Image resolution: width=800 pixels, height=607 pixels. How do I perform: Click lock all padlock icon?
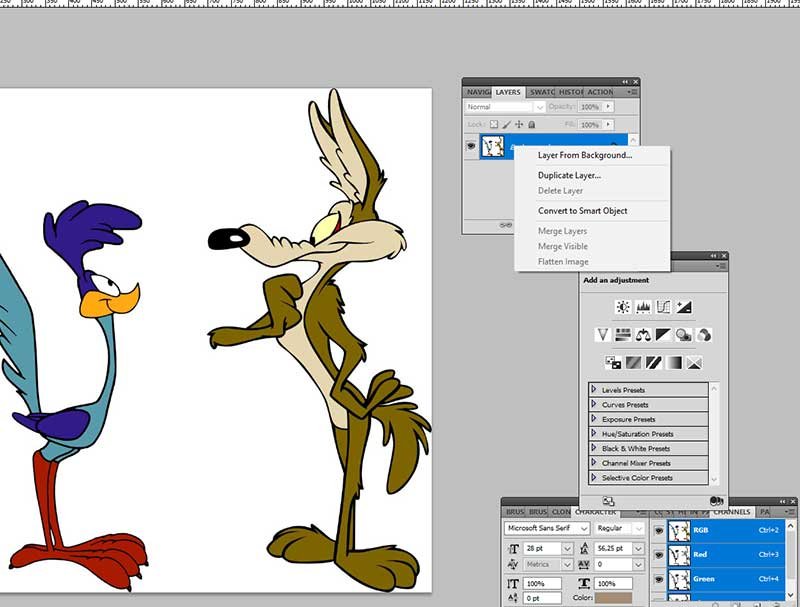532,124
